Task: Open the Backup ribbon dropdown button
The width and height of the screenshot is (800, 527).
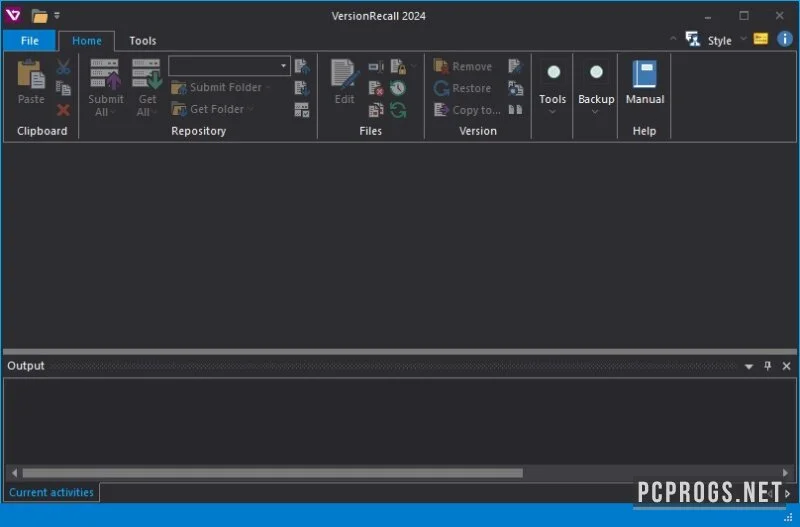Action: tap(596, 87)
